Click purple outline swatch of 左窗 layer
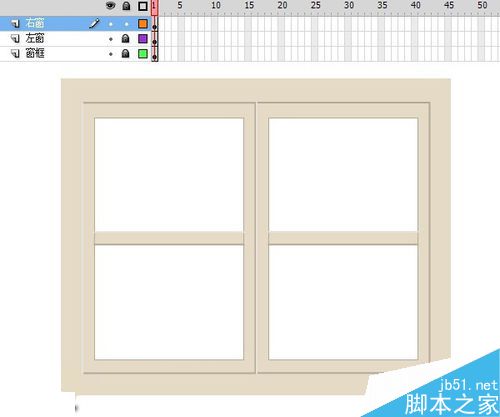 [x=143, y=39]
